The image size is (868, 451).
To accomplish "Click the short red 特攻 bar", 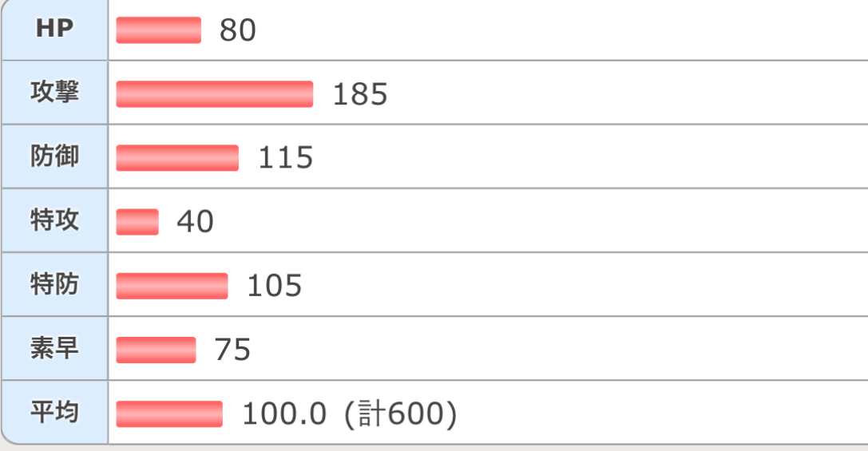I will pyautogui.click(x=137, y=222).
